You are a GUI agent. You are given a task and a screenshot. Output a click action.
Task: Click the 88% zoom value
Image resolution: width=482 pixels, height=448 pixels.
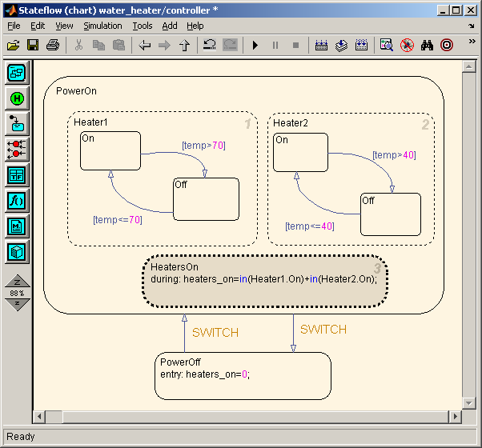click(x=17, y=294)
